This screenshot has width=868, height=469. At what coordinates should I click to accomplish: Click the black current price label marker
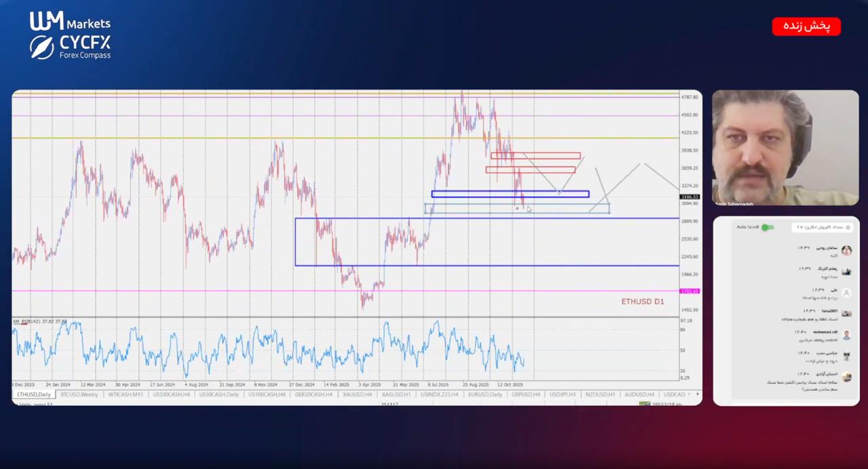(x=689, y=197)
